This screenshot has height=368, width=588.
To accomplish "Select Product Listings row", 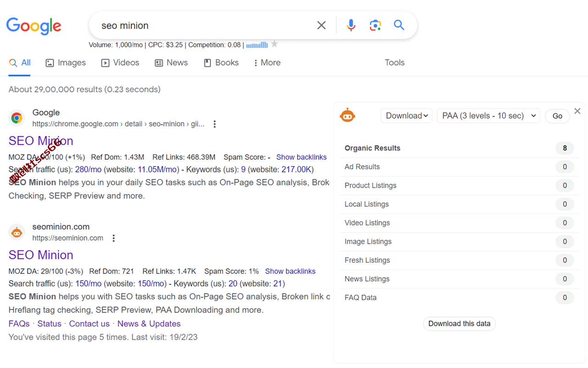I will 459,186.
